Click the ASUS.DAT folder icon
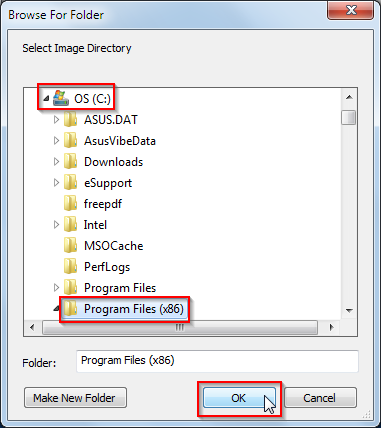The height and width of the screenshot is (428, 381). pos(71,119)
